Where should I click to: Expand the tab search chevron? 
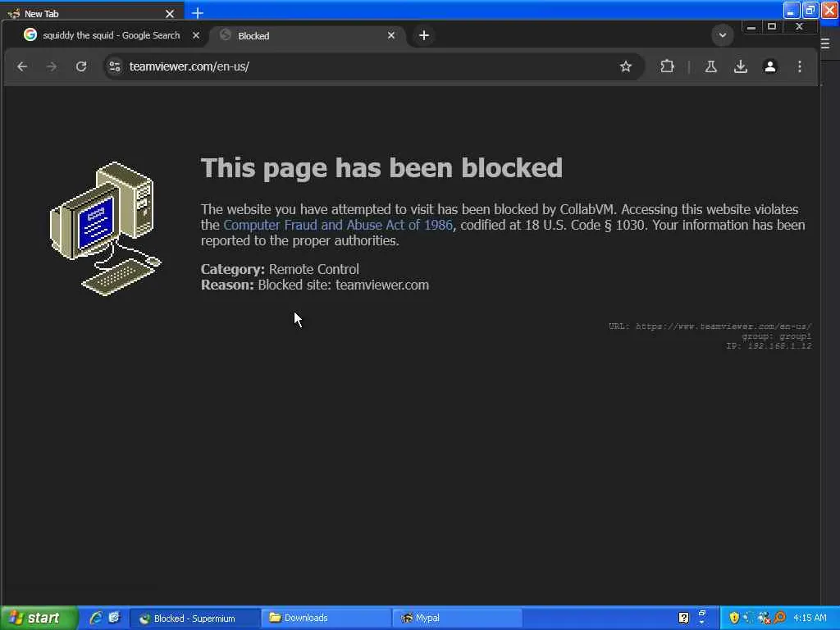pos(722,35)
